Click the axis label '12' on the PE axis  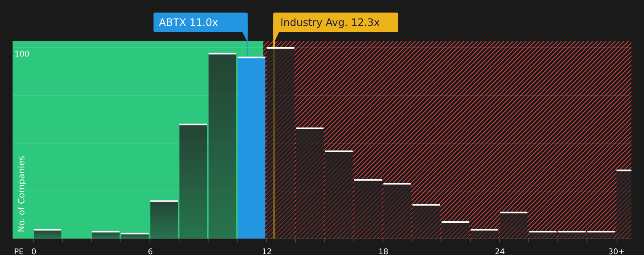(x=267, y=251)
